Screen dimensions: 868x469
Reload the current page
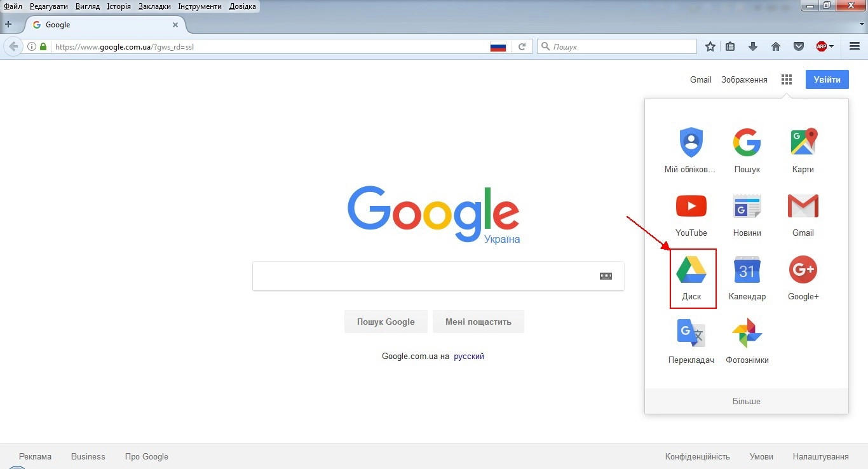click(522, 46)
